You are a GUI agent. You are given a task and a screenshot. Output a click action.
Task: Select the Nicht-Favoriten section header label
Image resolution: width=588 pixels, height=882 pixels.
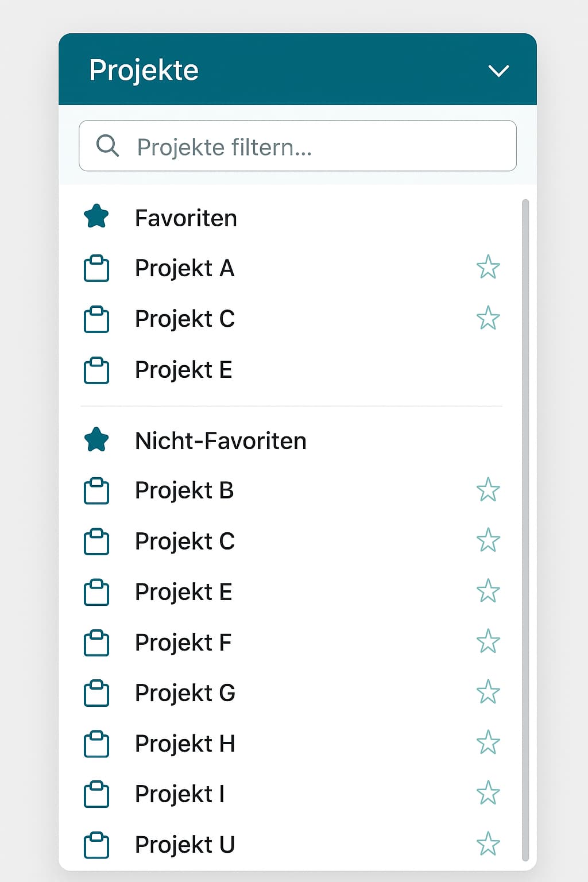220,441
